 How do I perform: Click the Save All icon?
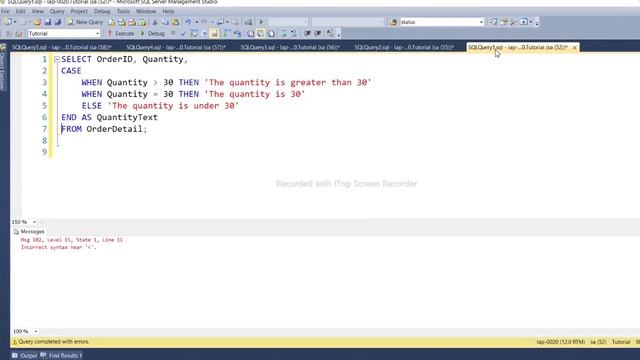(58, 22)
